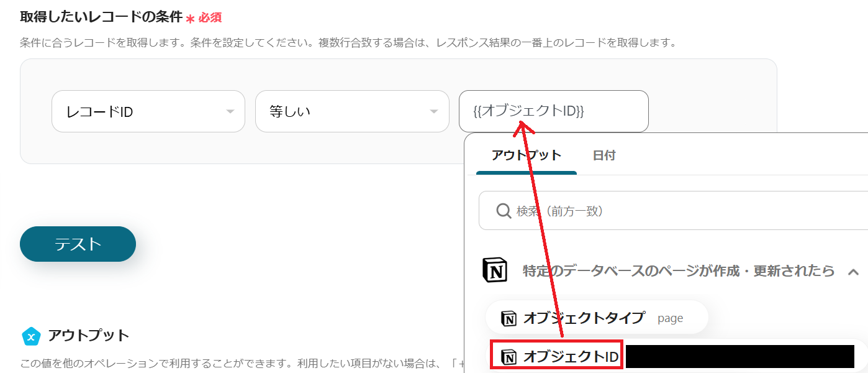Open the レコードID field dropdown

pos(148,111)
